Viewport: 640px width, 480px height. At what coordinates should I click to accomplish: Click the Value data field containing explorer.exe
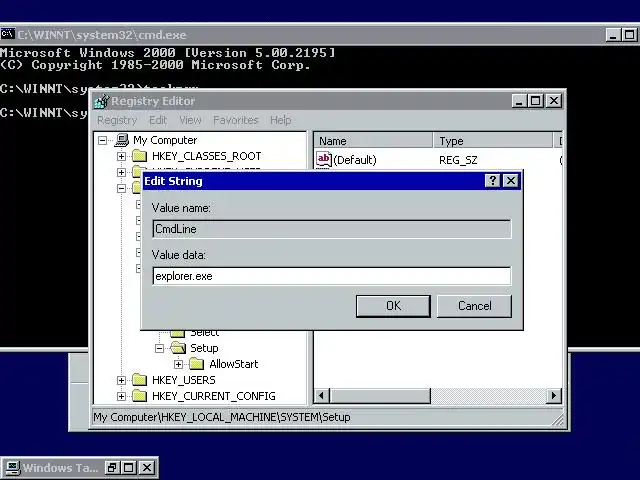coord(331,276)
